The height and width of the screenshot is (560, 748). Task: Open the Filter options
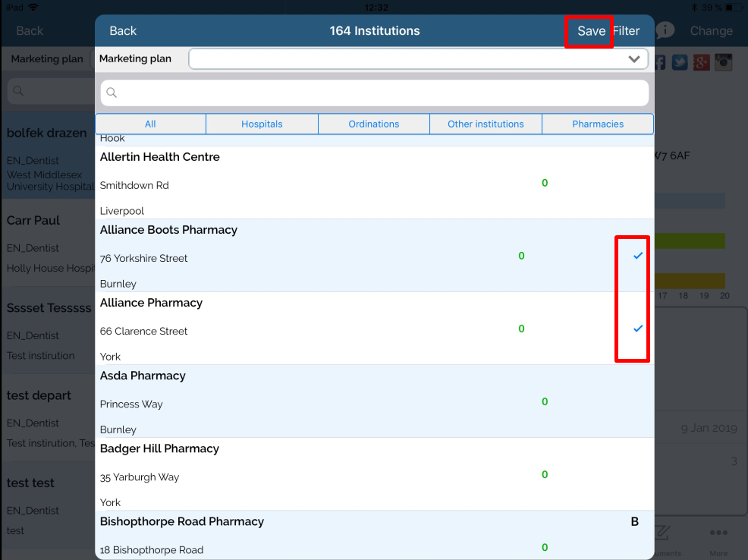pos(627,31)
